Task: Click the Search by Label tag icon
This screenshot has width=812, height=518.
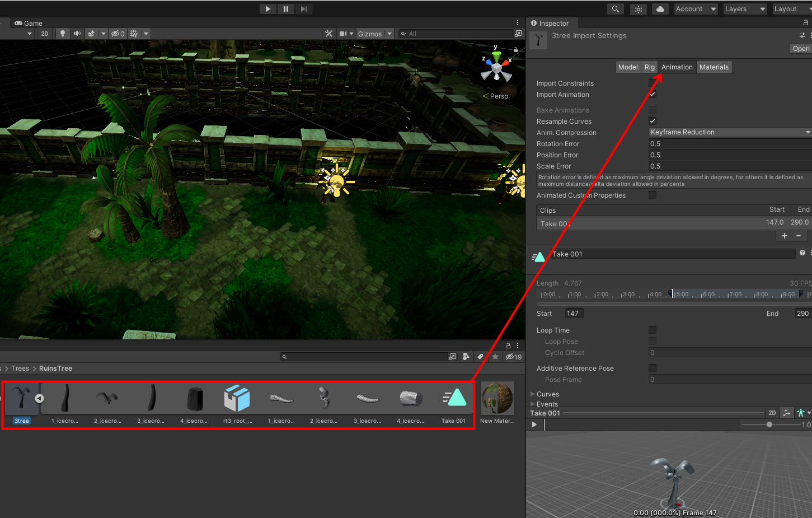Action: 480,357
